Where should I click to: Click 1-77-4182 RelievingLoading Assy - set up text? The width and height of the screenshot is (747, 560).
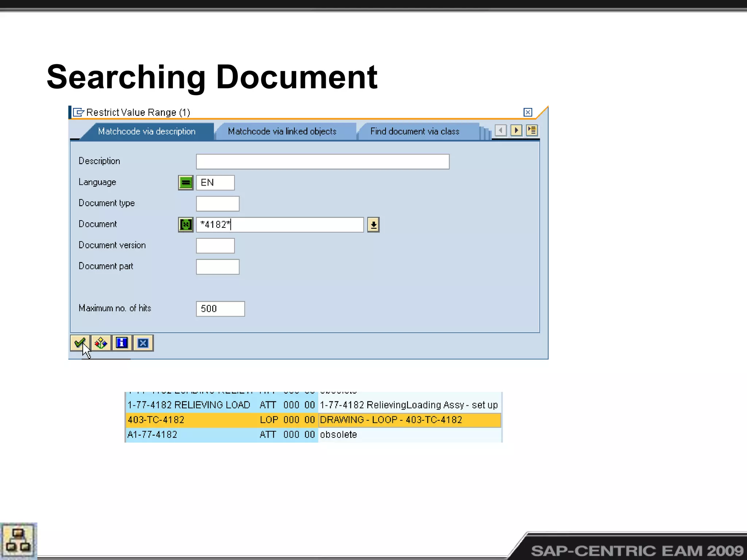pyautogui.click(x=409, y=405)
